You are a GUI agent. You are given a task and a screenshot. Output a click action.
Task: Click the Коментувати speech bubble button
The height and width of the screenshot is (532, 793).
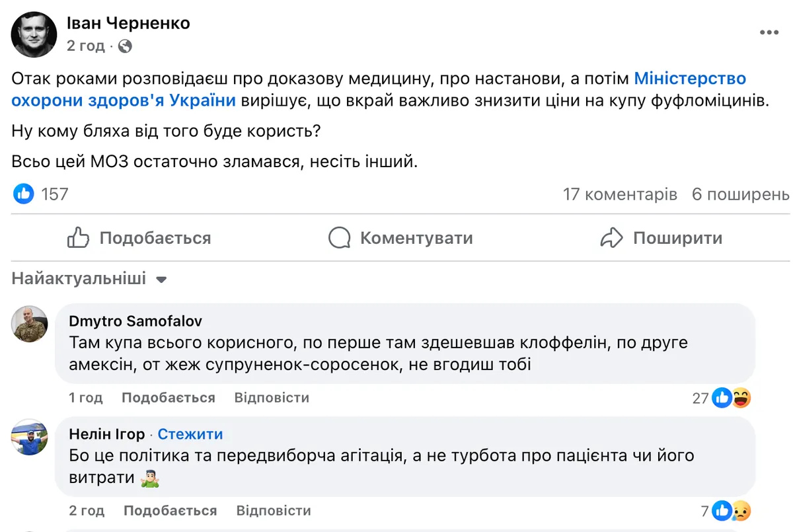click(401, 238)
